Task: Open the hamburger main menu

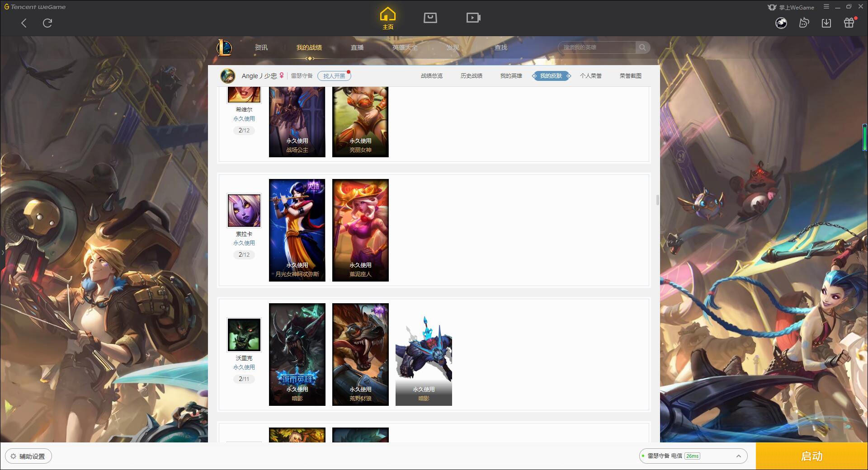Action: click(x=826, y=7)
